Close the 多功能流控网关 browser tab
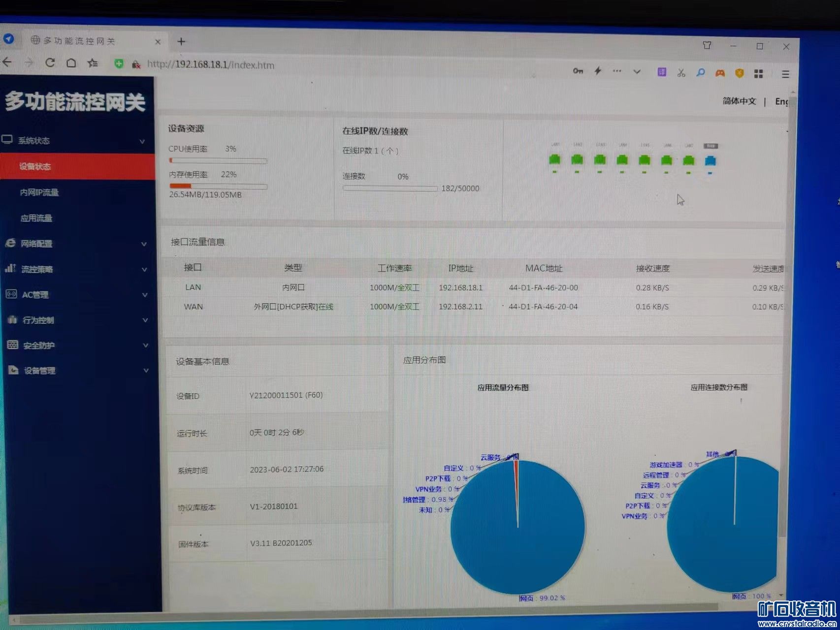This screenshot has width=840, height=630. pyautogui.click(x=158, y=42)
